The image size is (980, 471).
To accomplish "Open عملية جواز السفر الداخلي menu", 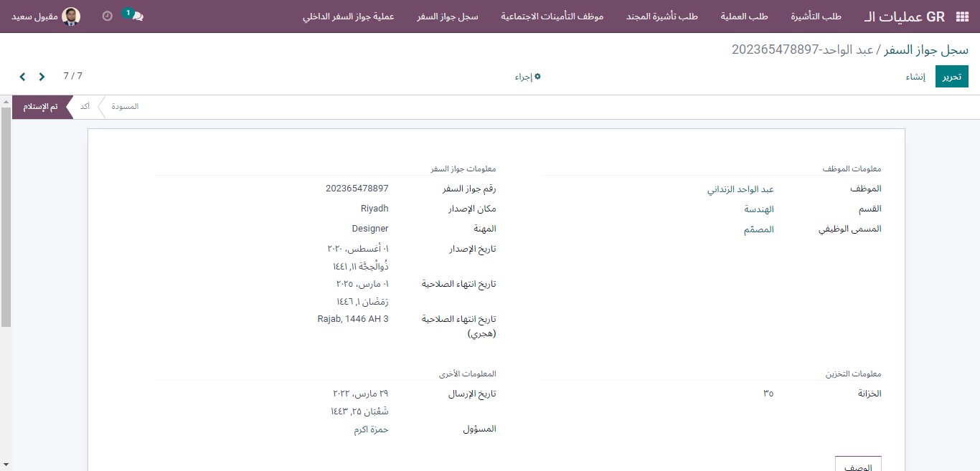I will pyautogui.click(x=349, y=16).
